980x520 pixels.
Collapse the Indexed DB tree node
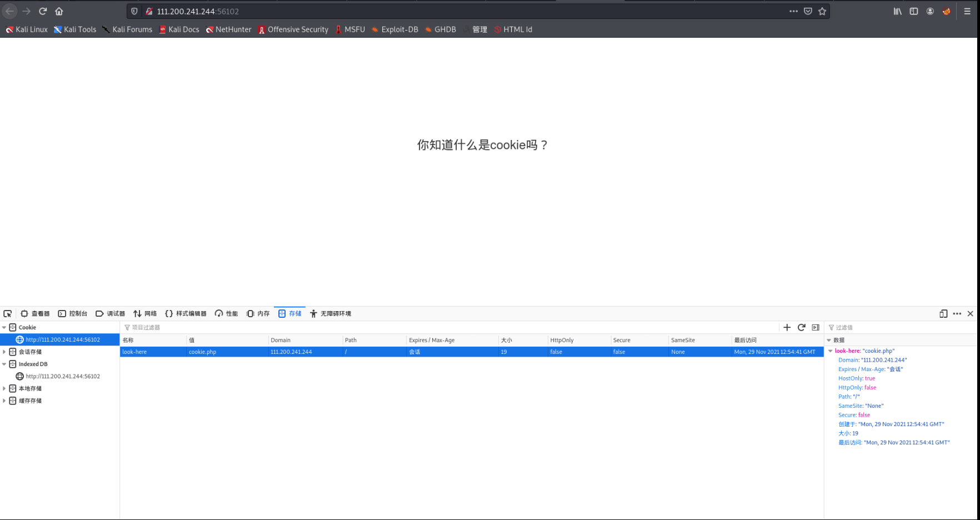4,364
